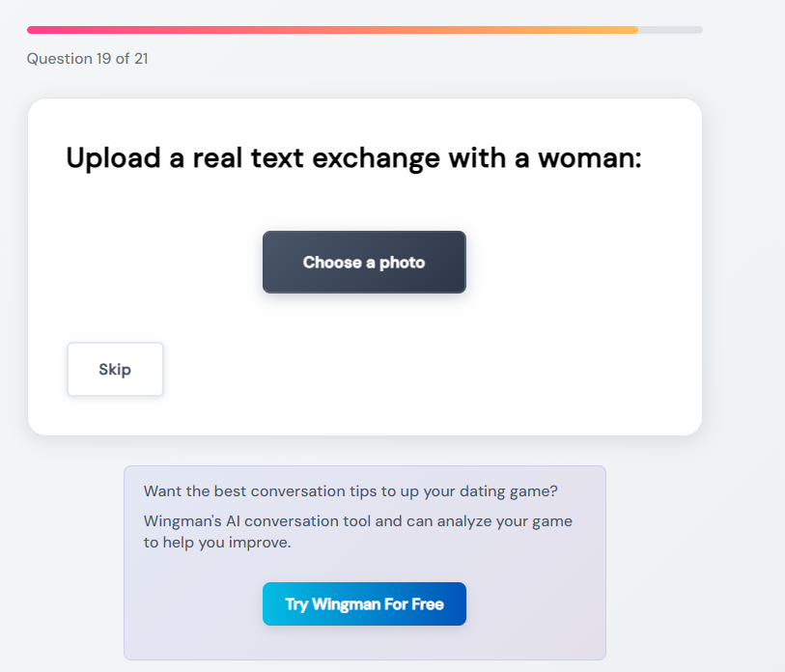Select the Question 19 of 21 label
Viewport: 785px width, 672px height.
pyautogui.click(x=87, y=59)
